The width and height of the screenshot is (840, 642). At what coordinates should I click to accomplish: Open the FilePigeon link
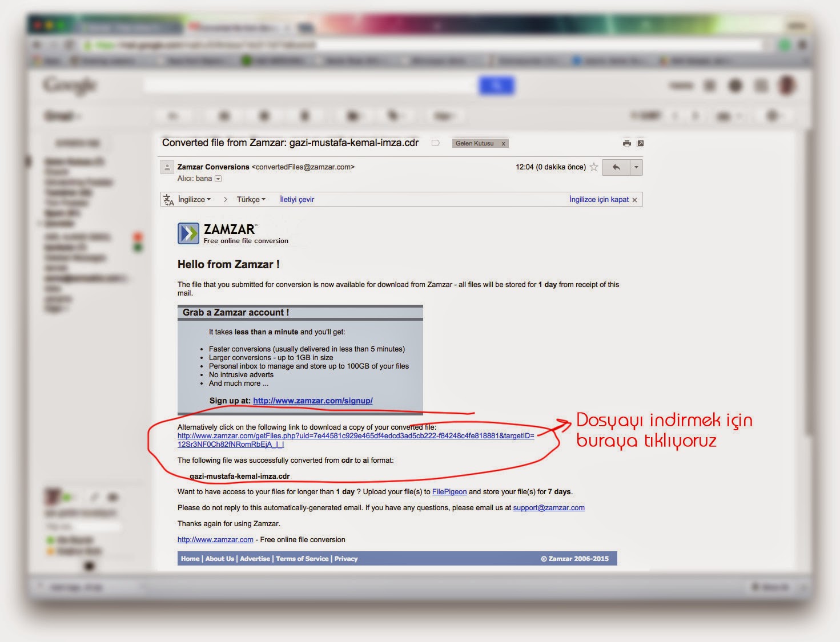[x=449, y=492]
